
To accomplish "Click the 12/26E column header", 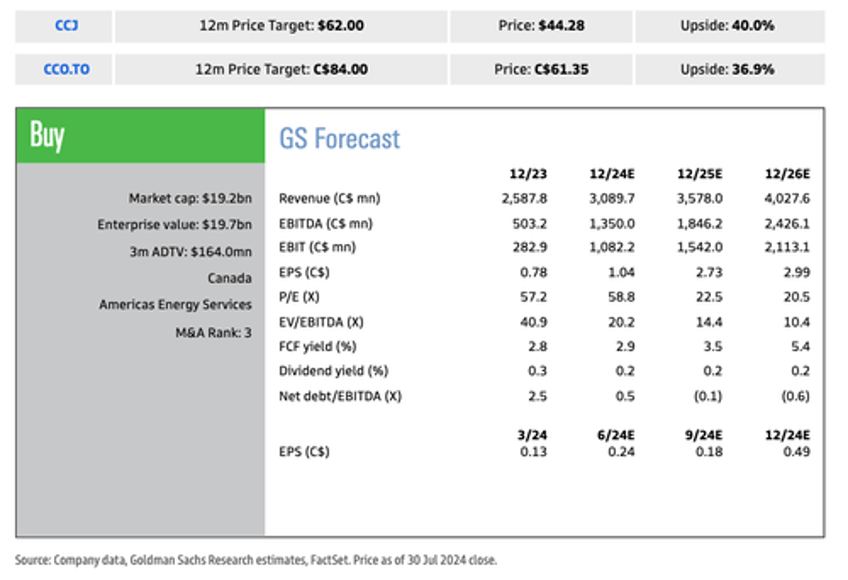I will (x=787, y=174).
